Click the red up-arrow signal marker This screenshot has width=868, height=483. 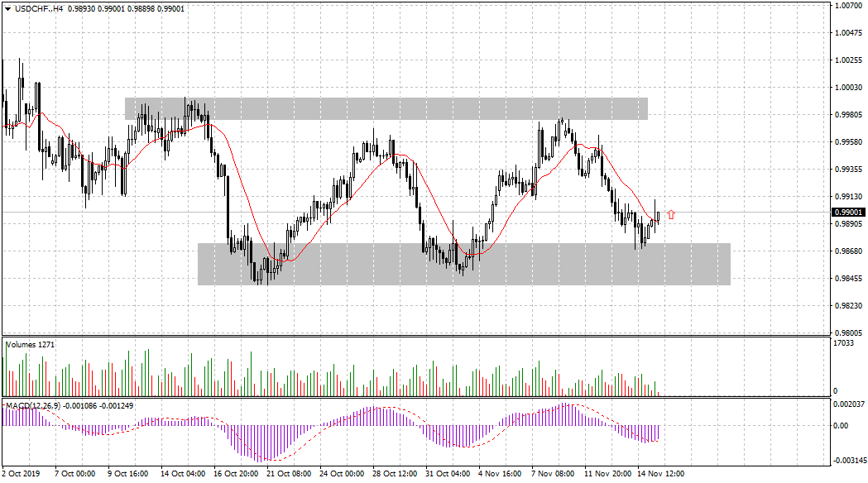click(670, 215)
